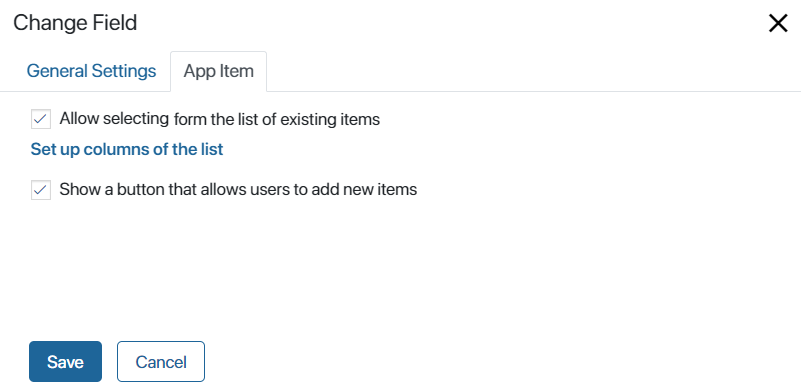Image resolution: width=801 pixels, height=390 pixels.
Task: Click the blue Save button
Action: coord(65,361)
